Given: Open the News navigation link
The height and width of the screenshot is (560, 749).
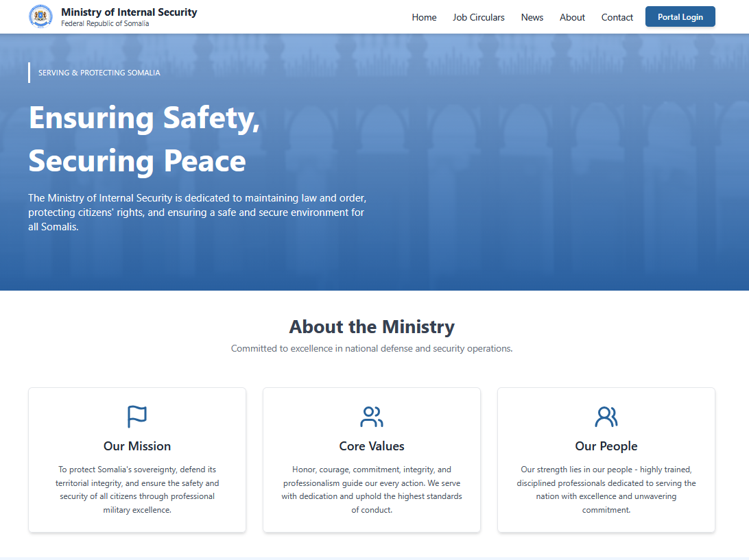Looking at the screenshot, I should tap(532, 17).
